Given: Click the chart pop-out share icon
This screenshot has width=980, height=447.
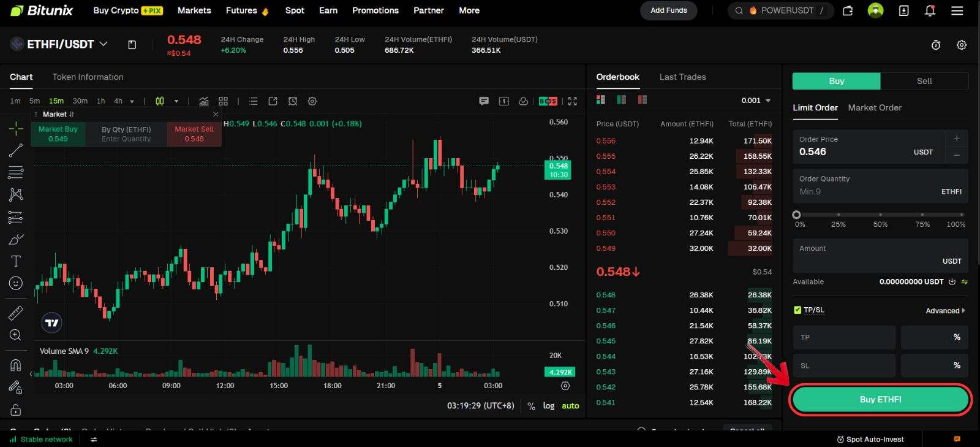Looking at the screenshot, I should tap(273, 101).
